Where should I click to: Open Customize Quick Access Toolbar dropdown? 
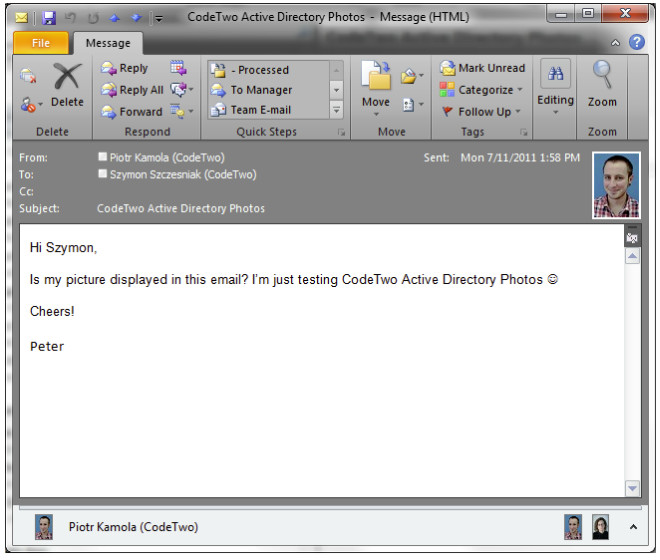159,18
